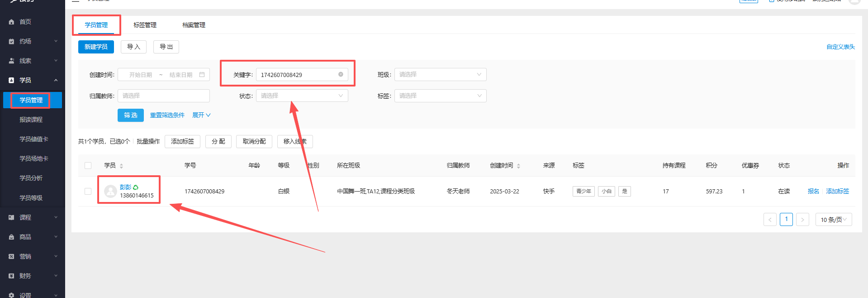Click the calendar icon in date range field
Image resolution: width=868 pixels, height=298 pixels.
pos(202,75)
